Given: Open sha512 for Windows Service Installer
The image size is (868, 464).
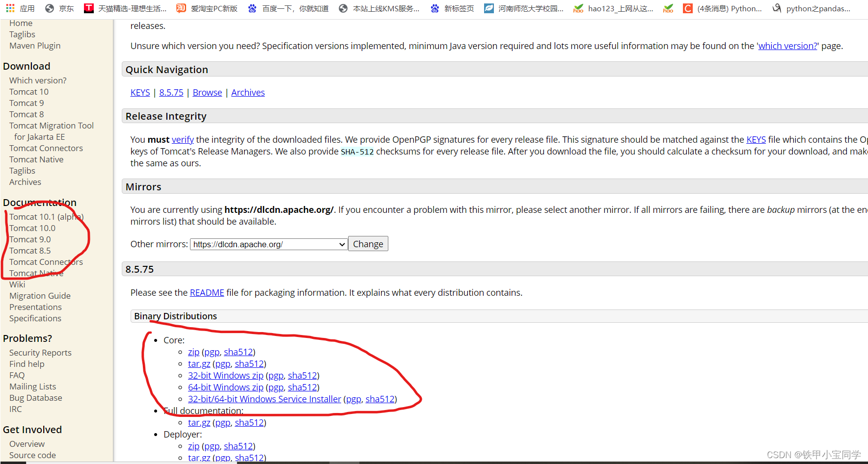Looking at the screenshot, I should click(380, 399).
